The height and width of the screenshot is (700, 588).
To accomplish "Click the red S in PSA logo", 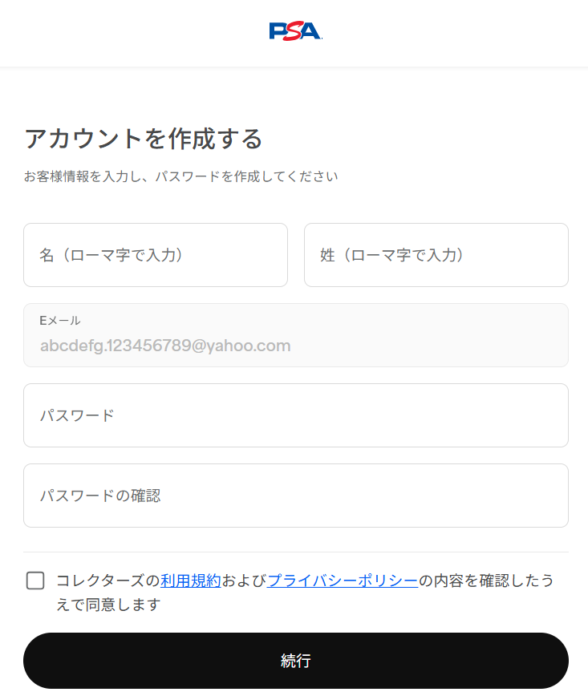I will [294, 31].
